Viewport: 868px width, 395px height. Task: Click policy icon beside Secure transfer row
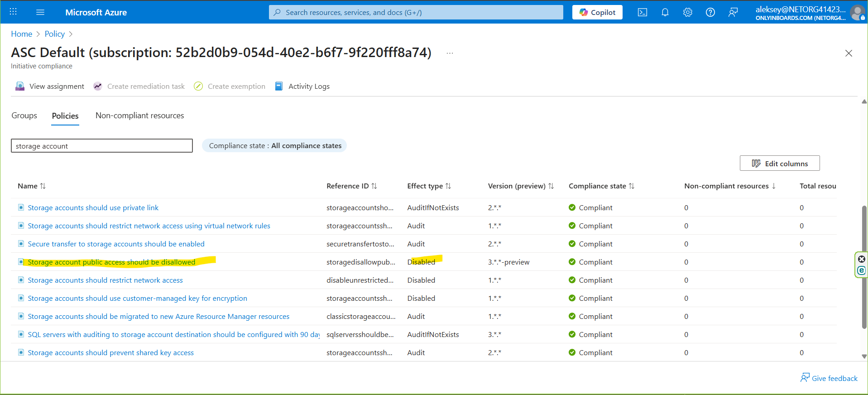click(21, 244)
